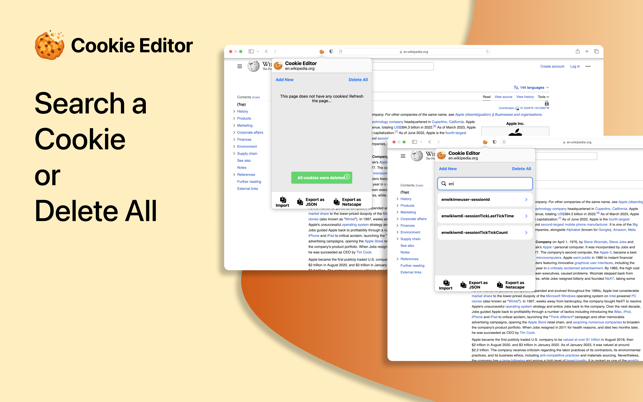643x402 pixels.
Task: Open the three-dot user menu on Wikipedia
Action: [x=588, y=66]
